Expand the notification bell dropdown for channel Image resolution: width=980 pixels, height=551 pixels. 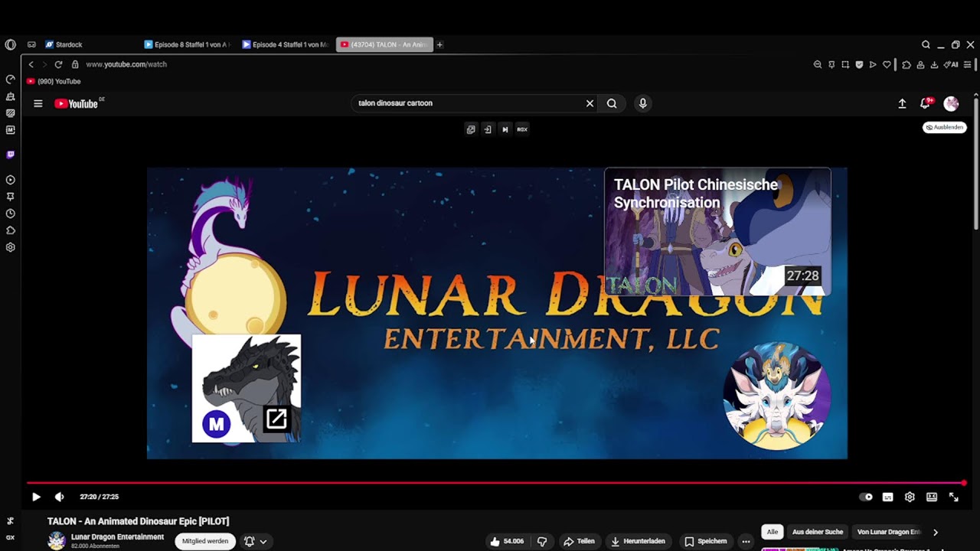coord(256,541)
